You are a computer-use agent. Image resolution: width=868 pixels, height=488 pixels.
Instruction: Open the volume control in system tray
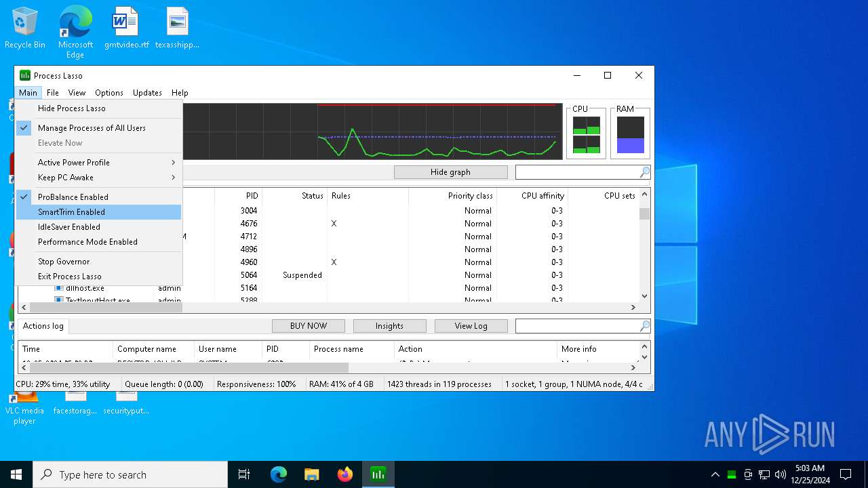click(781, 474)
